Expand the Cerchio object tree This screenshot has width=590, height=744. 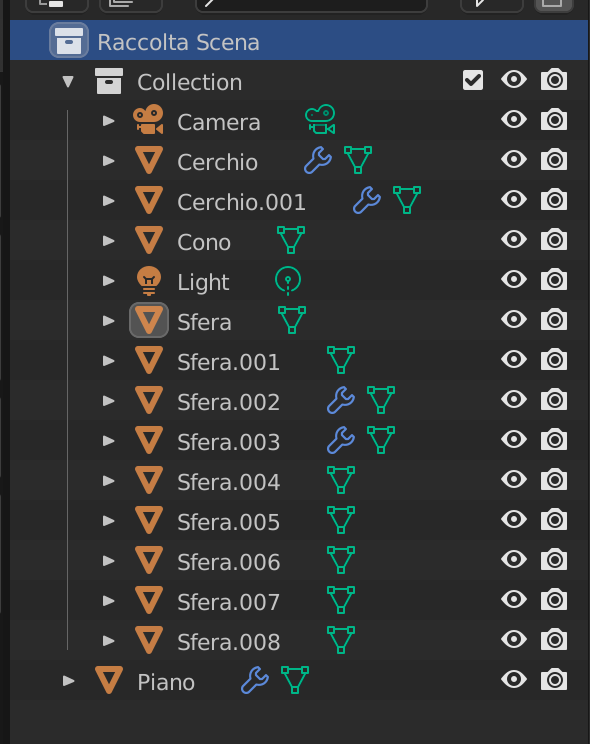click(x=109, y=161)
